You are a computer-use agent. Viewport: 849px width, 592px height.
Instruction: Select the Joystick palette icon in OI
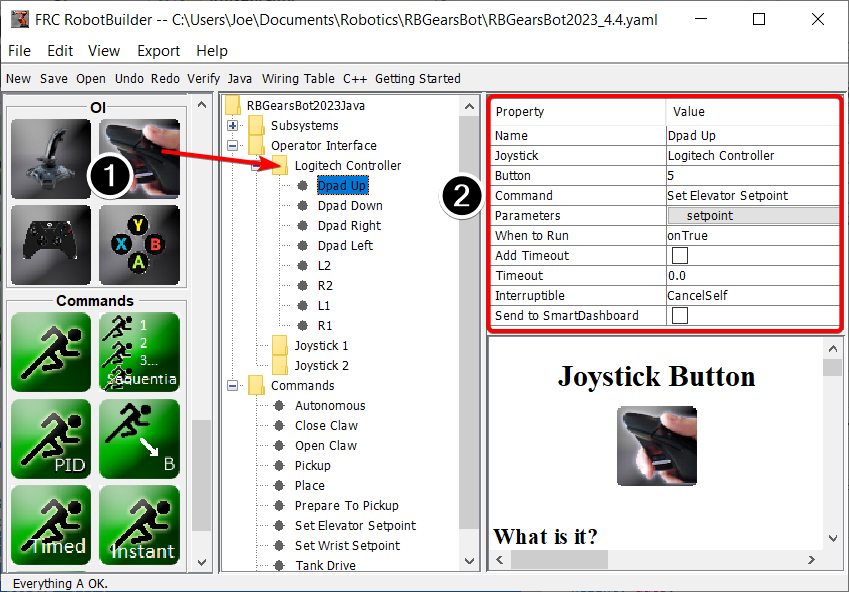(x=51, y=159)
